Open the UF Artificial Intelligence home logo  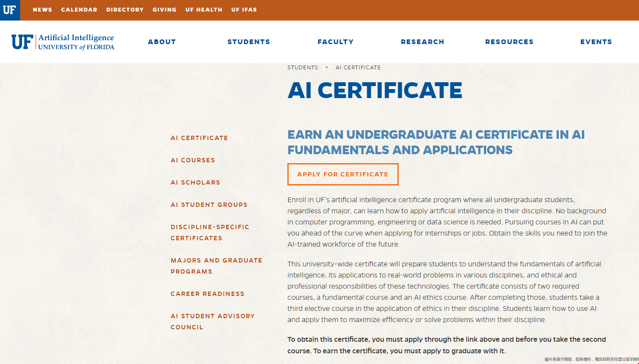63,42
